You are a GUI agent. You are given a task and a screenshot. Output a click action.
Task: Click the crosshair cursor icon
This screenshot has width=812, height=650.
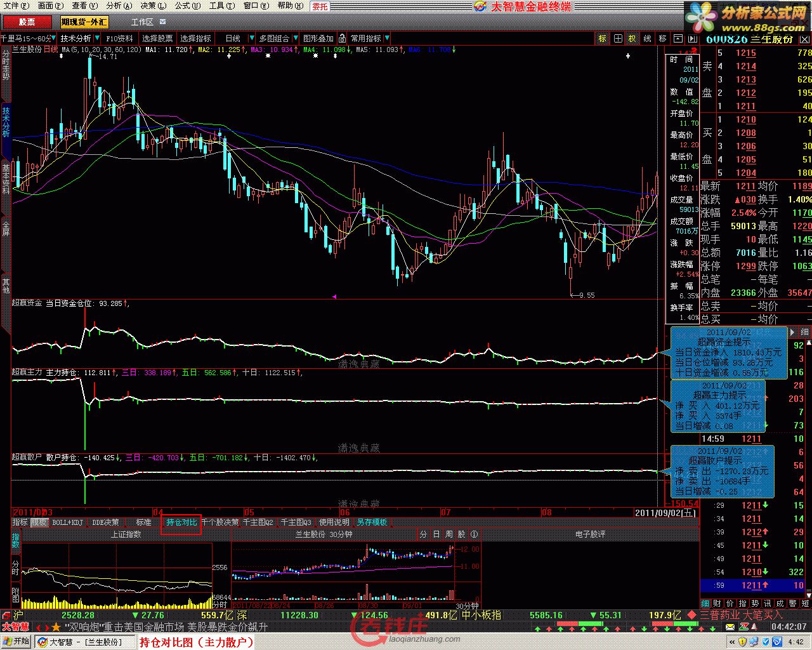click(x=618, y=39)
